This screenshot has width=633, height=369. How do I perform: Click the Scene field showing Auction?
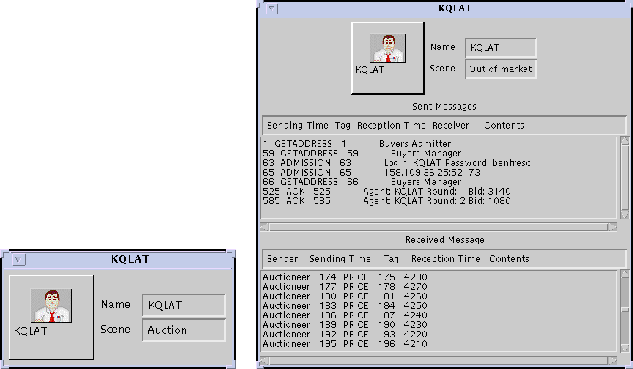pos(184,330)
